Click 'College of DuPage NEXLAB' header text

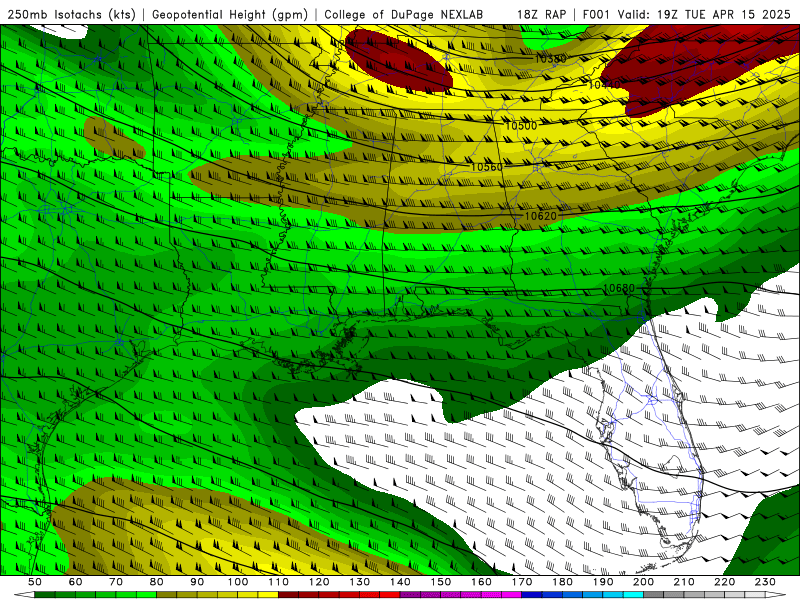point(404,14)
